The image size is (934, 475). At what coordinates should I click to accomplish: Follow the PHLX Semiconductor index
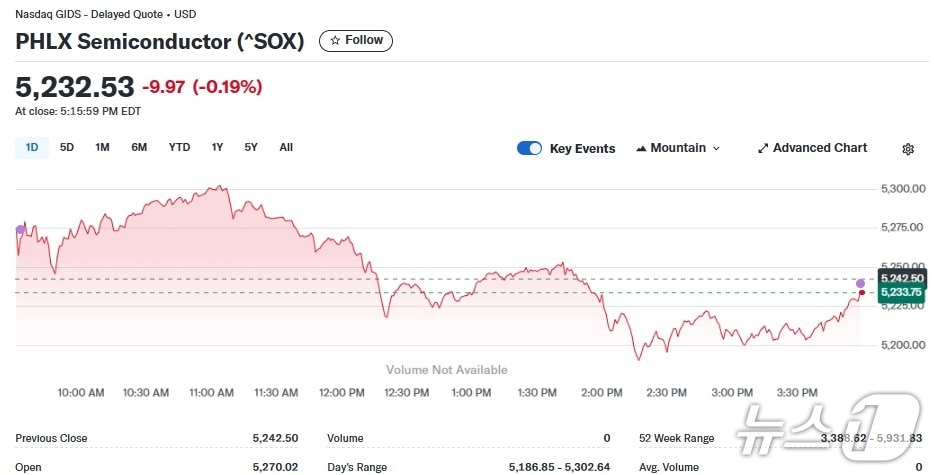[356, 41]
